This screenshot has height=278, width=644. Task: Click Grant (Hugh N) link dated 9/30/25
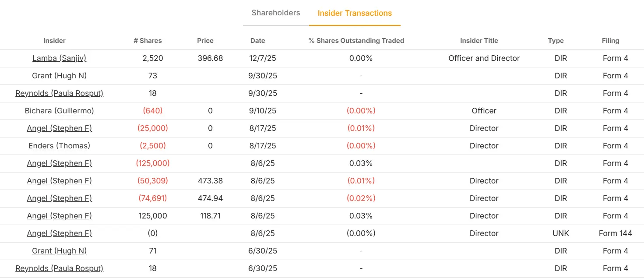[x=59, y=76]
